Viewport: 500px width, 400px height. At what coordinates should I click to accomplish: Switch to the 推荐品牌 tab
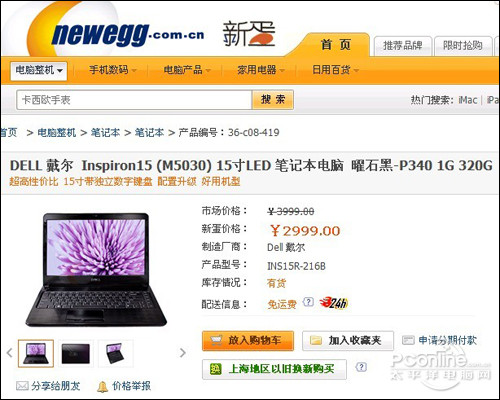(403, 46)
